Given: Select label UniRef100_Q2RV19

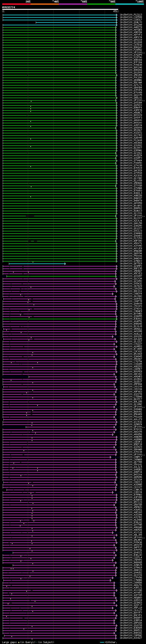Looking at the screenshot, I should [131, 600].
